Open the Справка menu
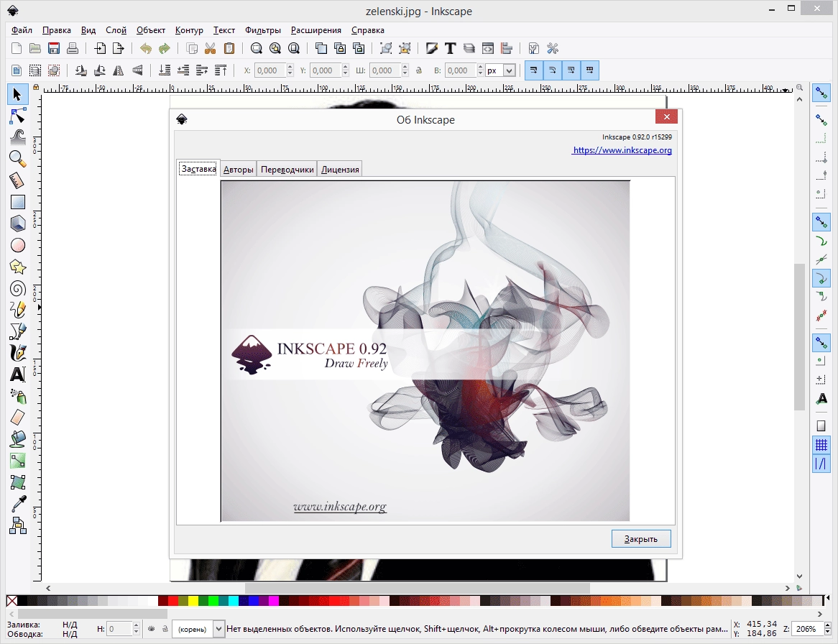 pos(368,30)
